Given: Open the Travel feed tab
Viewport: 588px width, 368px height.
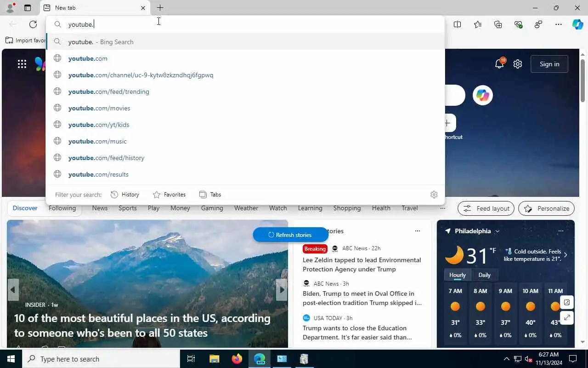Looking at the screenshot, I should [410, 208].
